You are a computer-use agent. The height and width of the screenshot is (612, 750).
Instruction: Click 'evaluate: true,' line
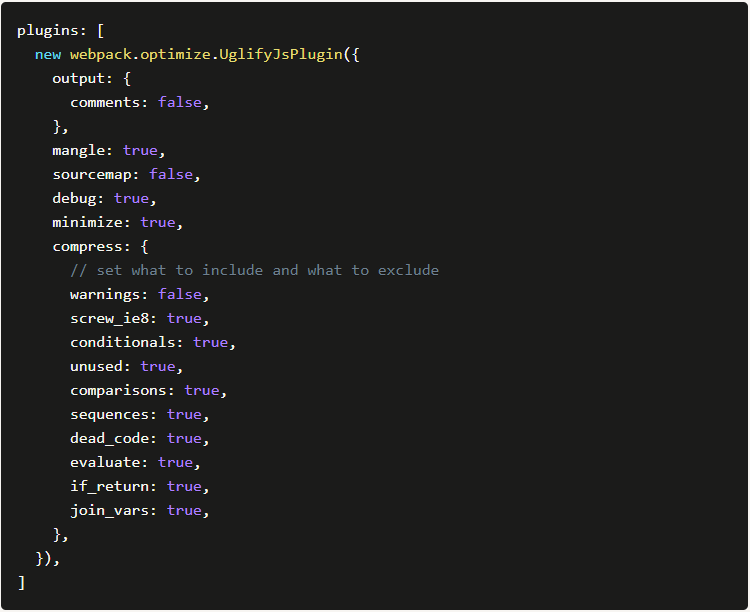pos(135,462)
